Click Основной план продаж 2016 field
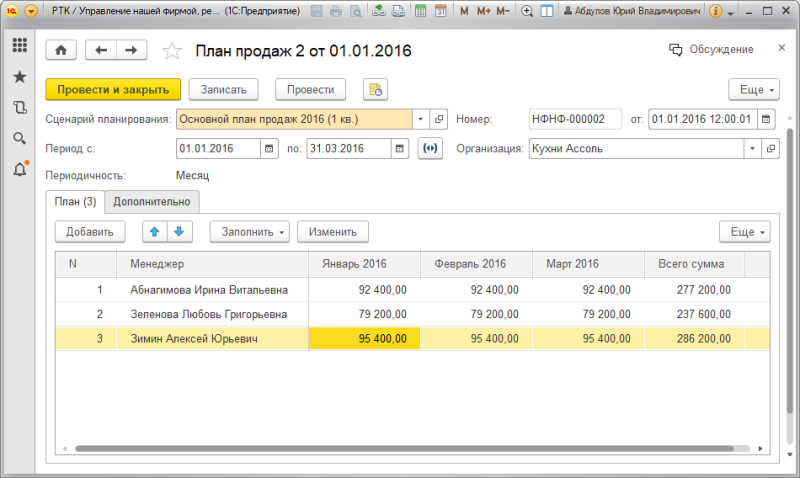Viewport: 800px width, 478px height. tap(294, 119)
